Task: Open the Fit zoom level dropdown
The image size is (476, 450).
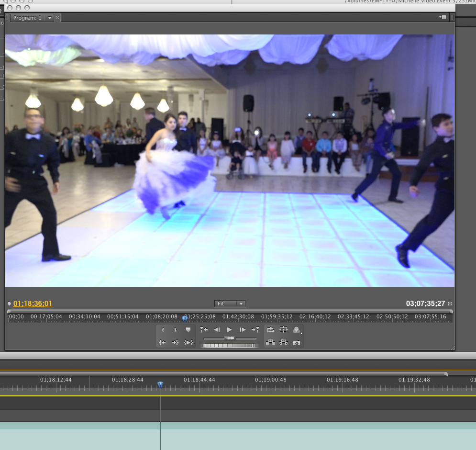Action: pos(230,304)
